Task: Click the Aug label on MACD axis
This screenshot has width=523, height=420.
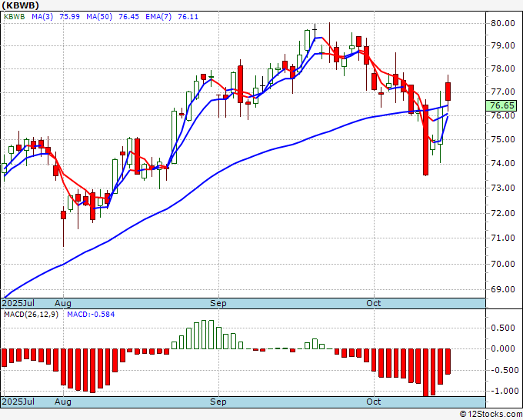Action: (x=63, y=402)
